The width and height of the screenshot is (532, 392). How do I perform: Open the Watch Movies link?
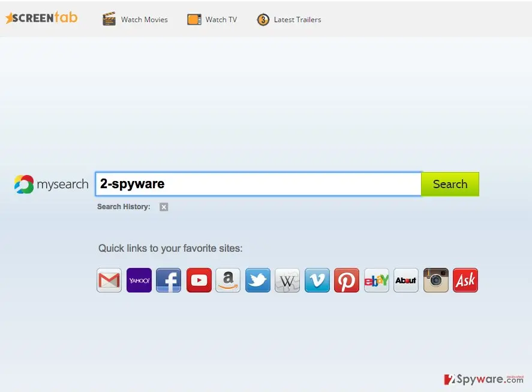pyautogui.click(x=144, y=20)
